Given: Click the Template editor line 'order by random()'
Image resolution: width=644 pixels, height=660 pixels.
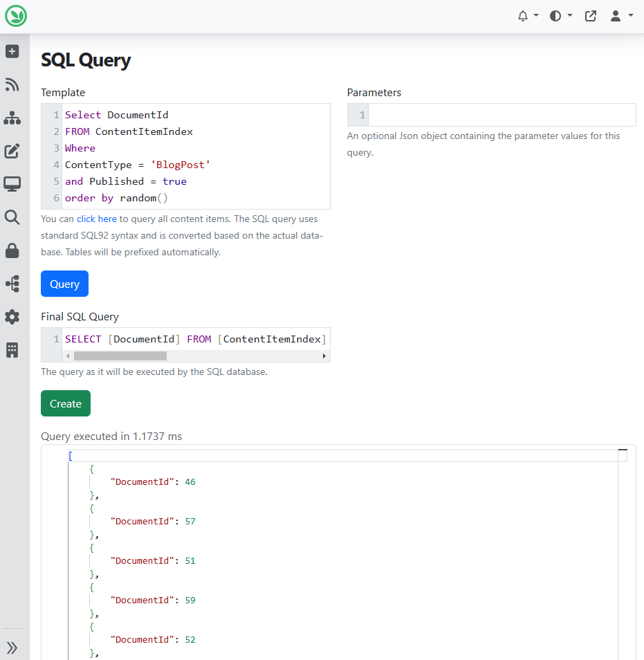Looking at the screenshot, I should (x=117, y=198).
